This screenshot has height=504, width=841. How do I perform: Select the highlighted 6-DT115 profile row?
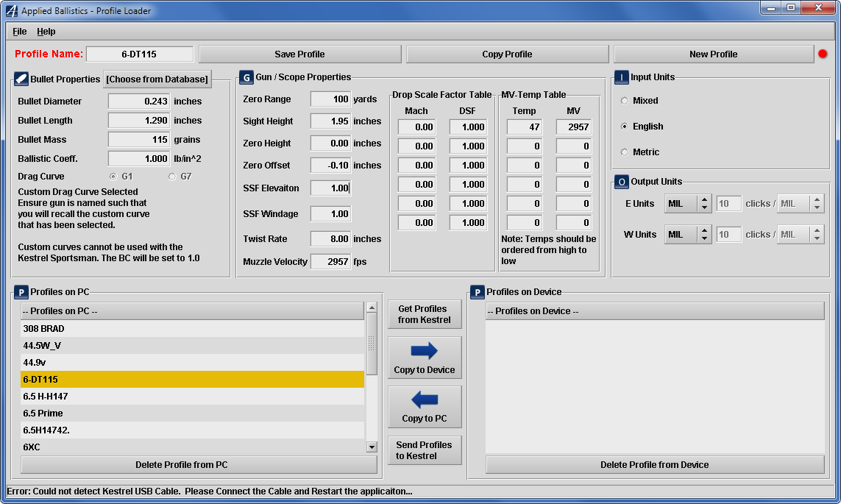pyautogui.click(x=193, y=379)
